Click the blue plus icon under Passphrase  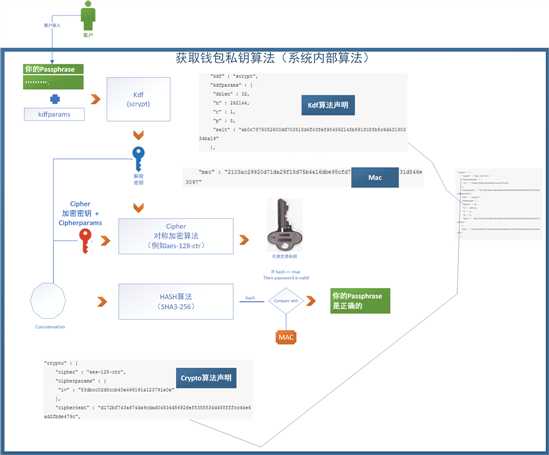pos(55,99)
